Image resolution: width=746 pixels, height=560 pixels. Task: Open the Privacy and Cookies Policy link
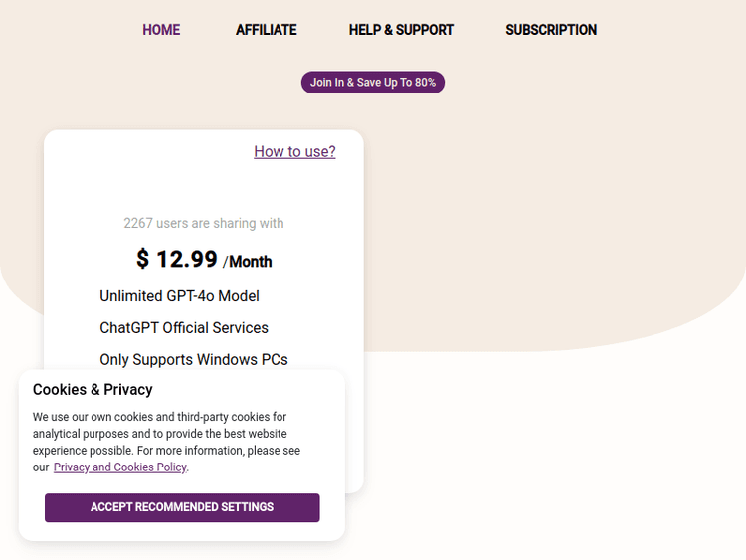119,467
